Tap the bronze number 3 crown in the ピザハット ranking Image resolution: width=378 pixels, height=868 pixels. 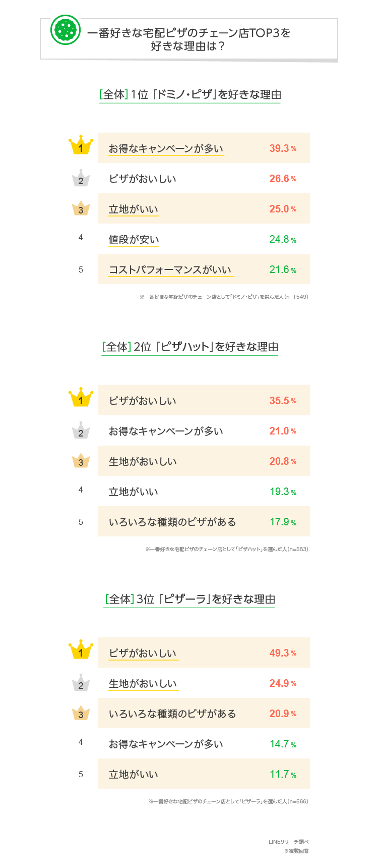pos(81,461)
